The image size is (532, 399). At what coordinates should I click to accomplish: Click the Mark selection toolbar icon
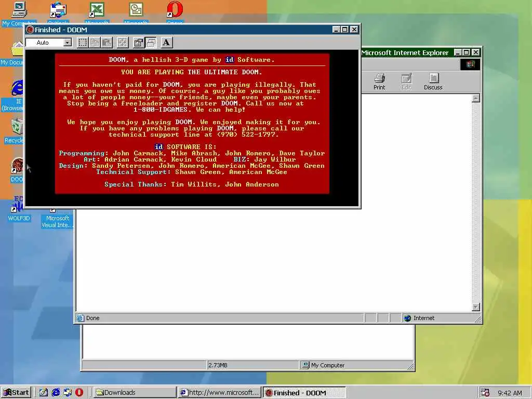(x=83, y=43)
